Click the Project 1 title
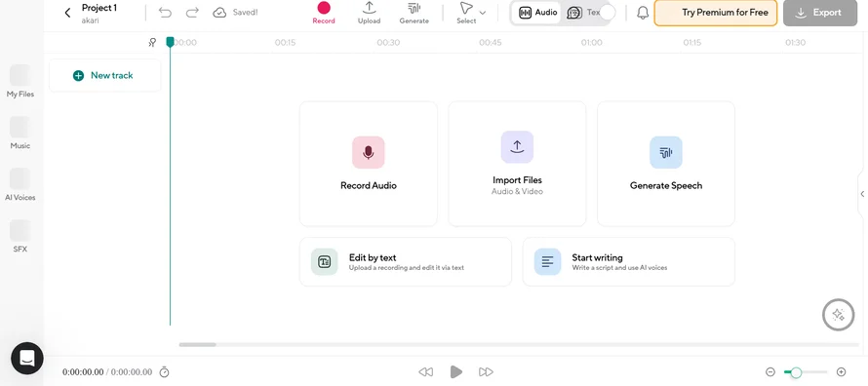This screenshot has height=386, width=868. [99, 8]
